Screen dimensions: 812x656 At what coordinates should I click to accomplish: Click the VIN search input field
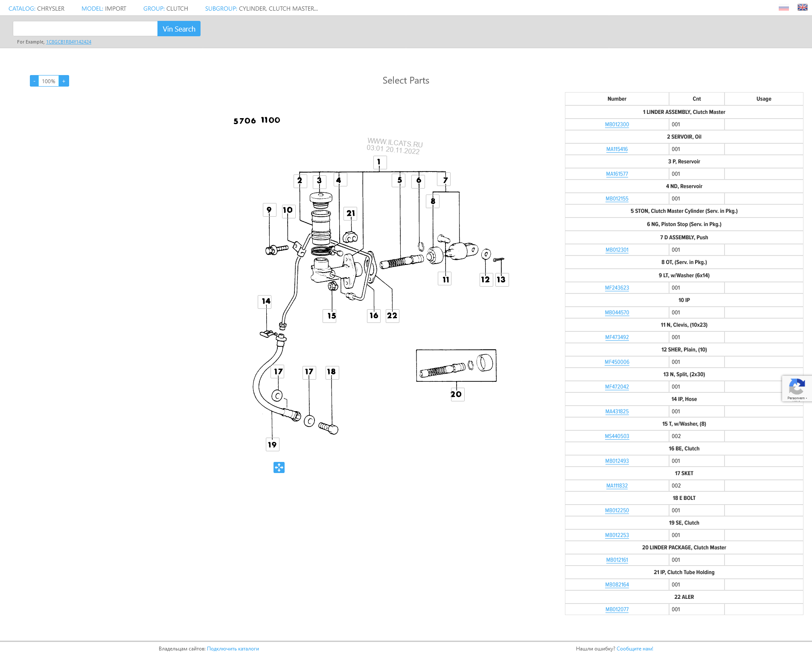click(85, 29)
